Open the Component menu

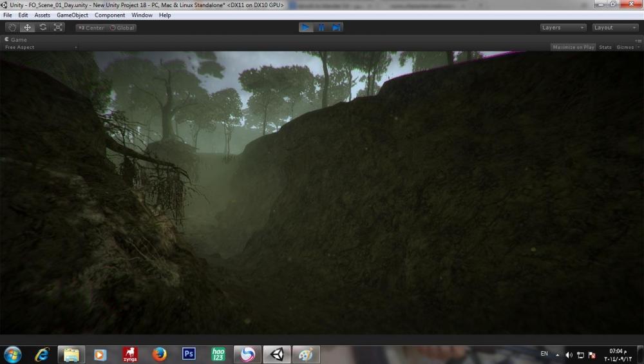click(109, 15)
